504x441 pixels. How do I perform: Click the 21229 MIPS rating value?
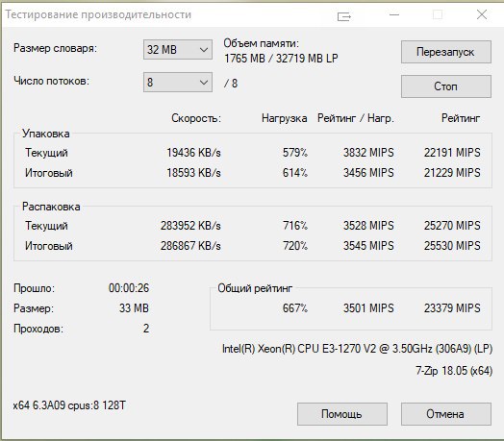(x=452, y=173)
